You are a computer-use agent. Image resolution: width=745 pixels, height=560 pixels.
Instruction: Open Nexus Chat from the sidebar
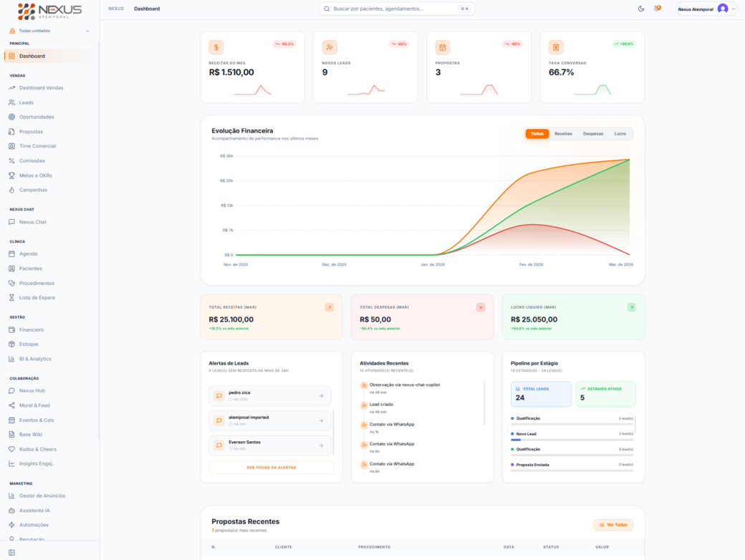(x=33, y=222)
